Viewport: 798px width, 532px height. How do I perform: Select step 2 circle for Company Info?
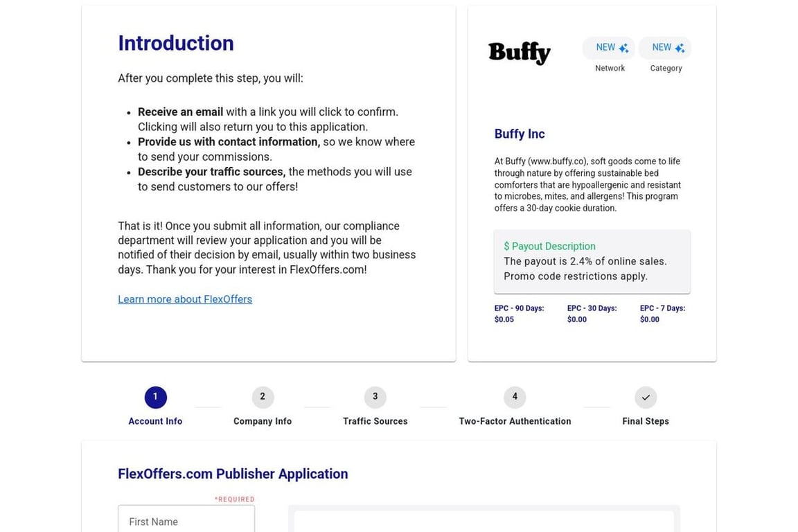pyautogui.click(x=263, y=397)
